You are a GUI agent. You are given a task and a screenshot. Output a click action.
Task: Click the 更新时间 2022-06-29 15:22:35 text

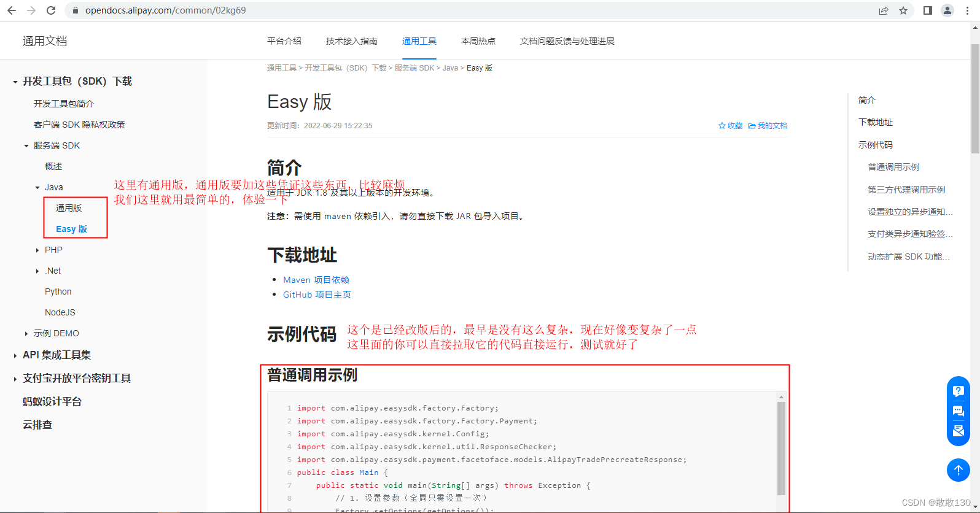320,126
